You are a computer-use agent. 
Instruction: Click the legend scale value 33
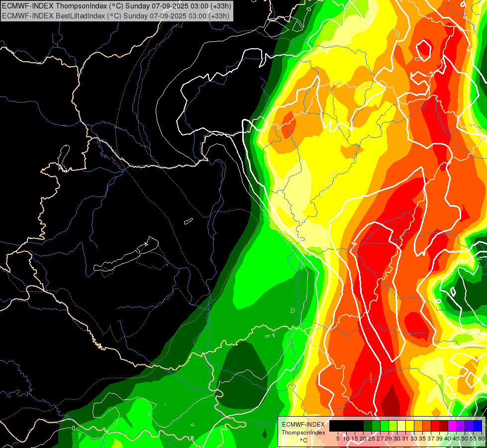[414, 439]
